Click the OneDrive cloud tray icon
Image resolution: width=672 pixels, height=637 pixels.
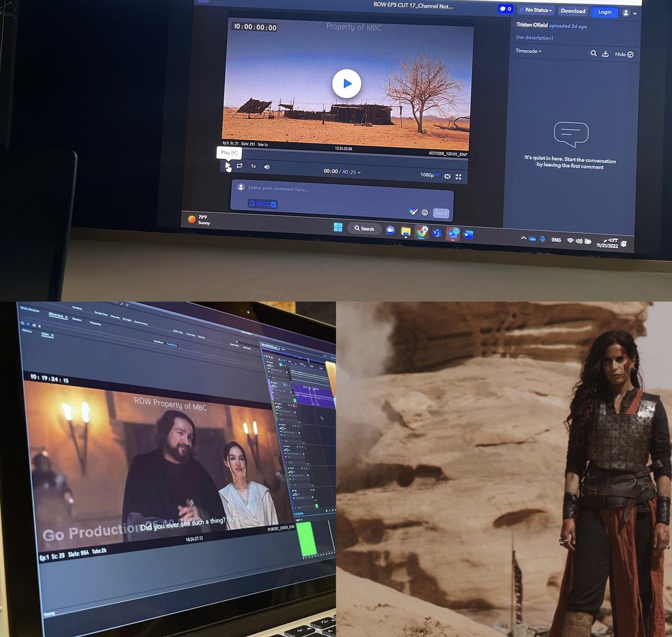[x=533, y=238]
